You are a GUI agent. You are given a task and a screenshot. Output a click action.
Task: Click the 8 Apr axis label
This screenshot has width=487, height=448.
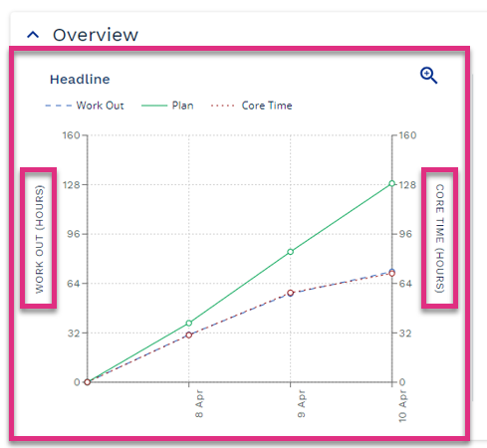[x=199, y=403]
